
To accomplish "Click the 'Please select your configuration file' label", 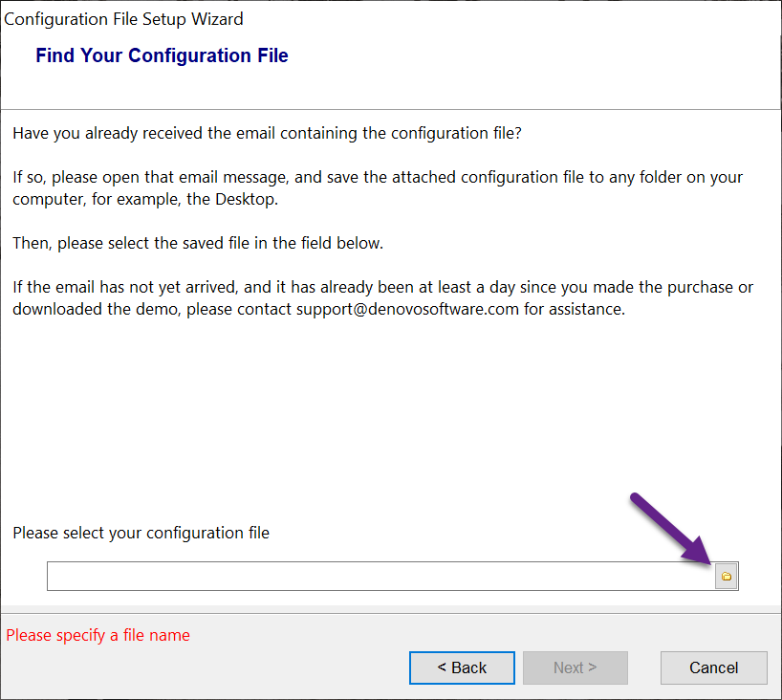I will pyautogui.click(x=141, y=533).
